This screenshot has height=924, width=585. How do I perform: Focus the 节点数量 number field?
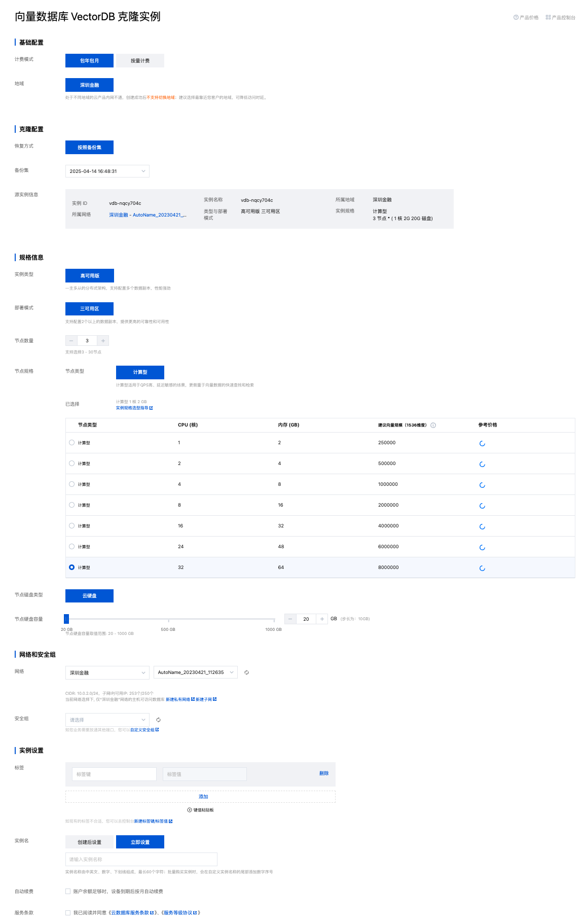click(x=87, y=341)
